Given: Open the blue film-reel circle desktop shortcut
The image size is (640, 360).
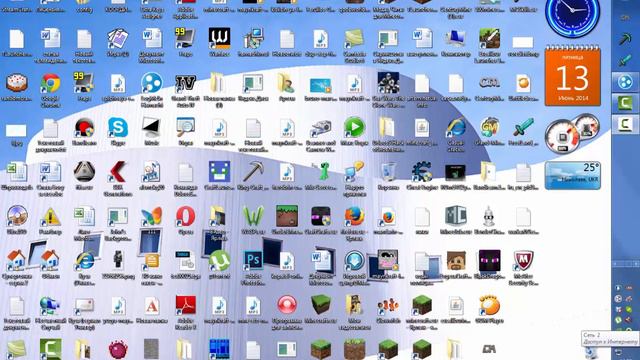Looking at the screenshot, I should point(151,84).
